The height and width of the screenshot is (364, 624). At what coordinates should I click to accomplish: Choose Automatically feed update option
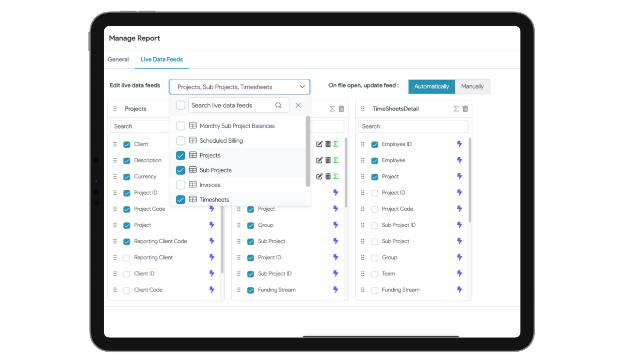431,87
